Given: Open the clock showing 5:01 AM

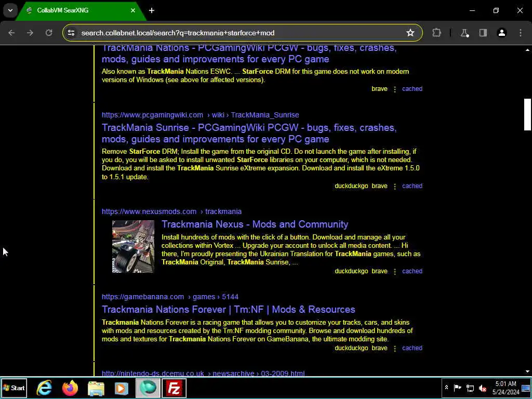Looking at the screenshot, I should tap(506, 388).
